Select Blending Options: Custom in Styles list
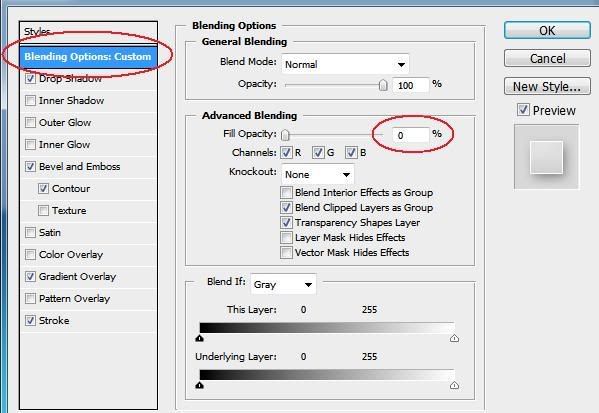The image size is (599, 413). [x=88, y=57]
